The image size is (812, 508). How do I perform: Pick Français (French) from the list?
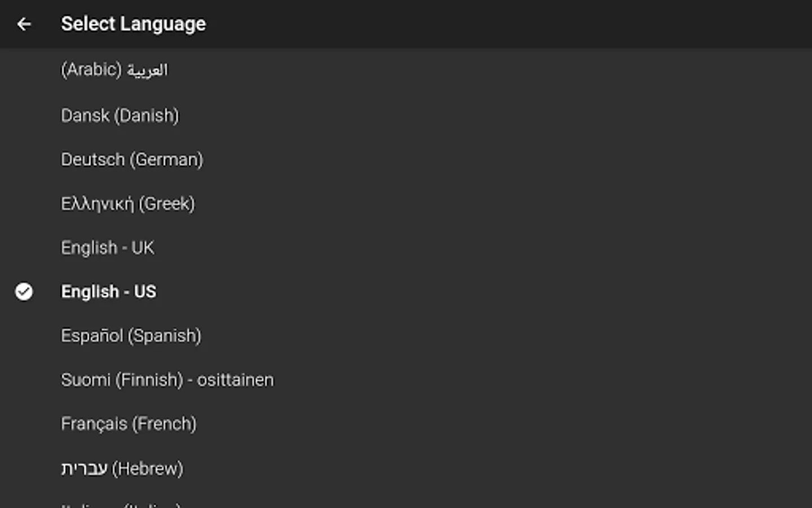click(x=129, y=424)
